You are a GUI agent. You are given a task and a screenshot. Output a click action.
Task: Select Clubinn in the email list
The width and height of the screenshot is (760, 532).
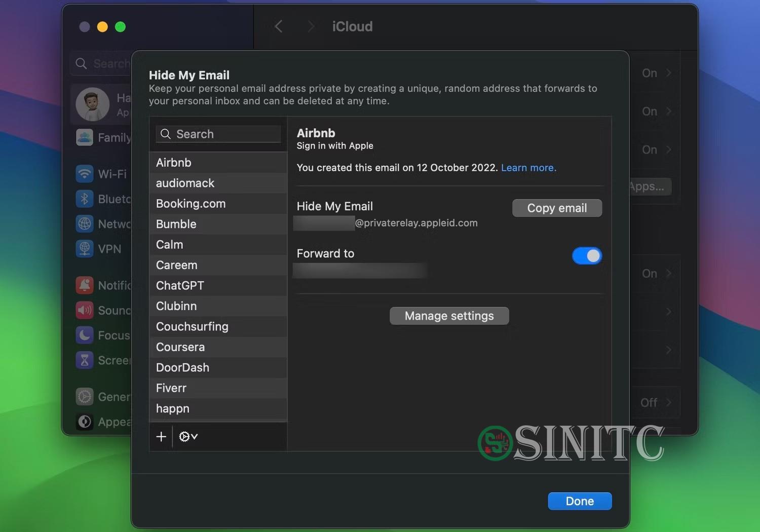218,306
